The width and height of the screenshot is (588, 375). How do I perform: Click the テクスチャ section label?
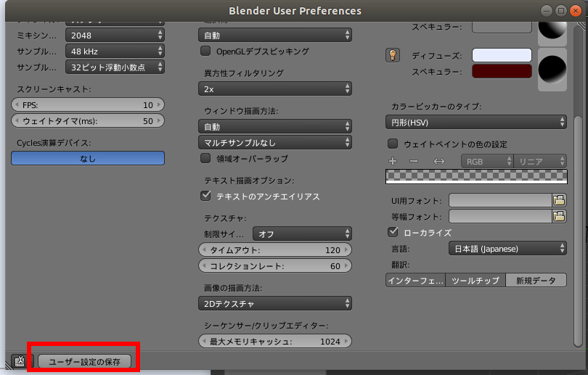click(x=225, y=218)
